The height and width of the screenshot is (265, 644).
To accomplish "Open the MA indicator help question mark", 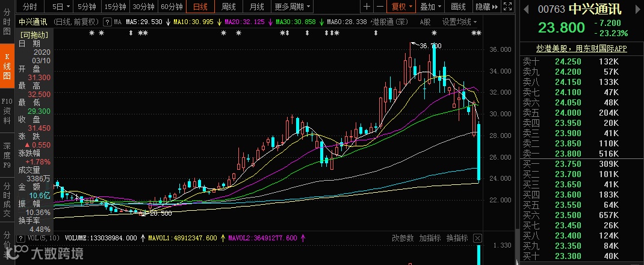I will click(x=107, y=22).
